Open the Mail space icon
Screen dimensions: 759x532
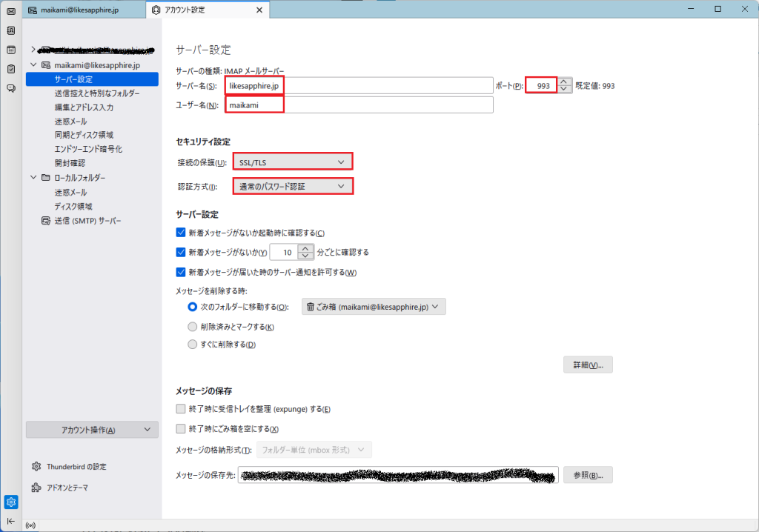tap(11, 12)
